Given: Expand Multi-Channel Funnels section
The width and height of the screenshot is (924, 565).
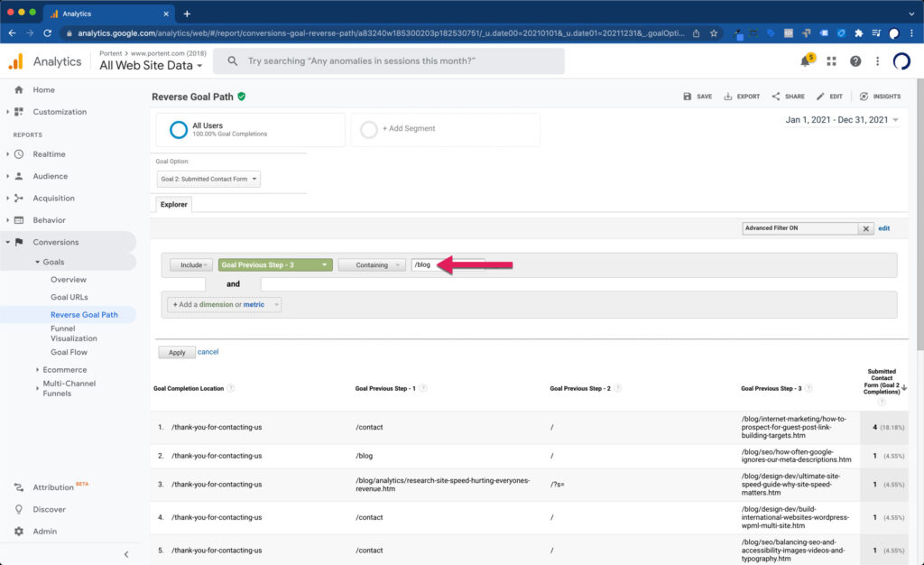Looking at the screenshot, I should pos(37,388).
